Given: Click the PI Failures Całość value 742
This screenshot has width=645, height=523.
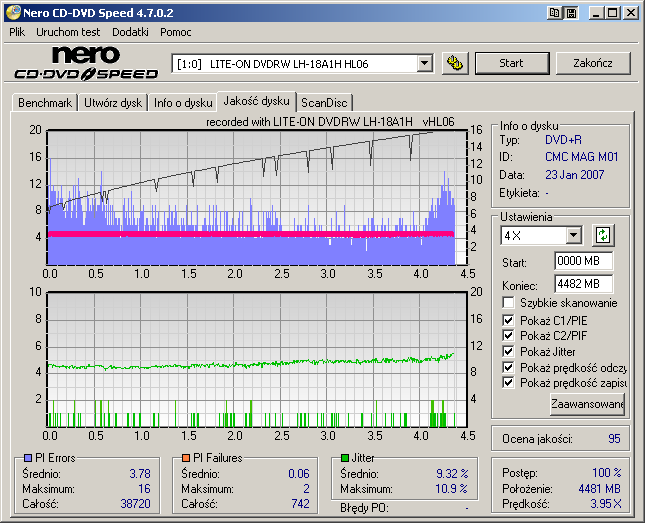Looking at the screenshot, I should point(300,504).
